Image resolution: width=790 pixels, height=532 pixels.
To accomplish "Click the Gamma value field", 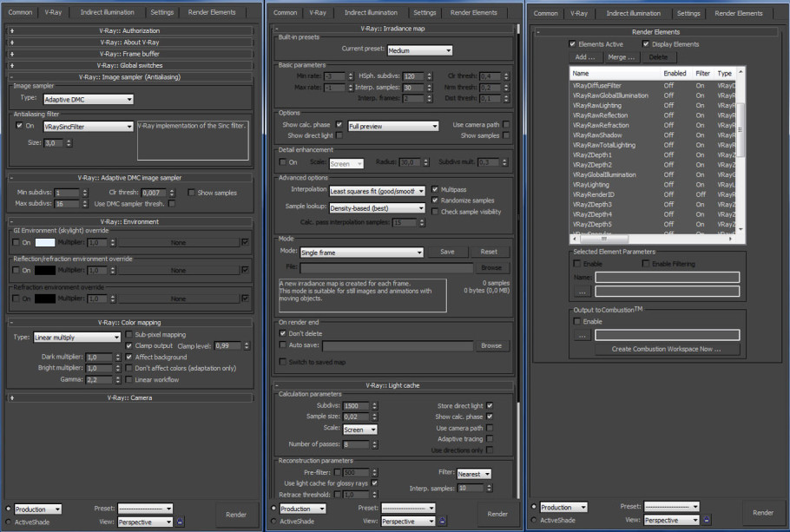I will click(x=99, y=380).
